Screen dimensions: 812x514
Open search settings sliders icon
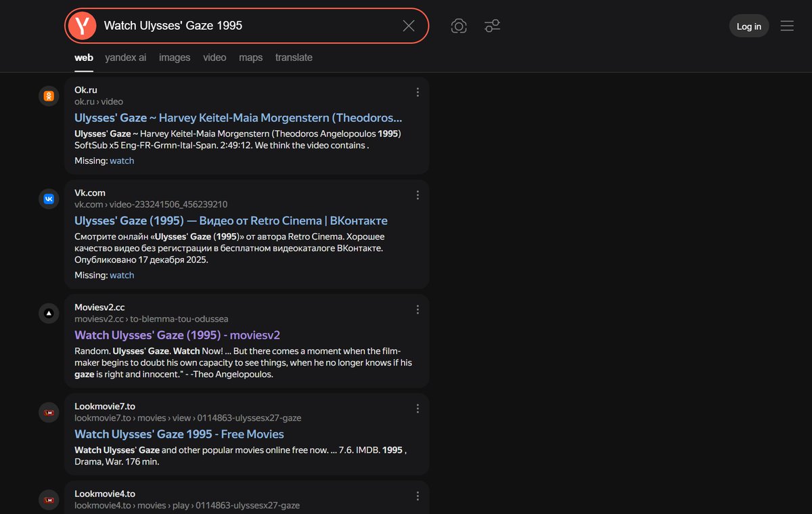(x=492, y=26)
